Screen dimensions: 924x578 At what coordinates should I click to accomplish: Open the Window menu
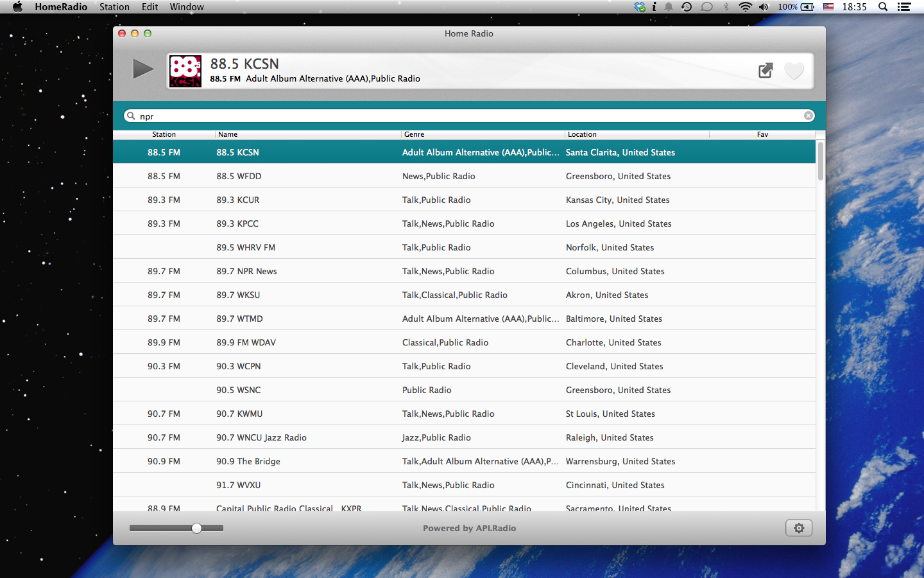(x=187, y=7)
